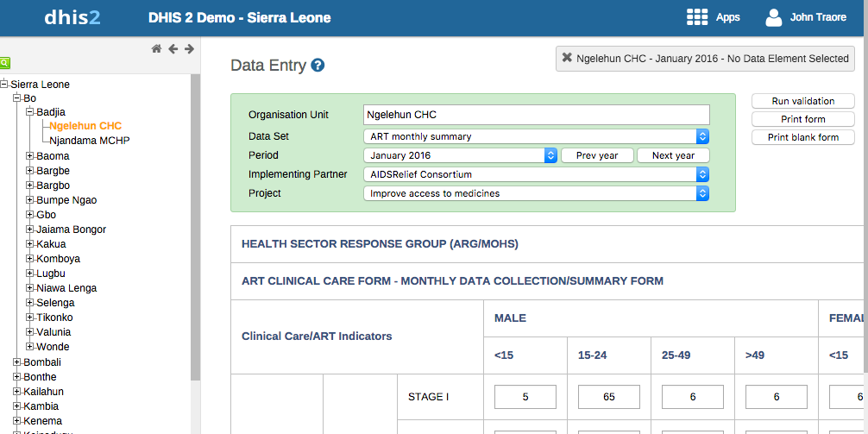Click the Run validation button

coord(802,101)
